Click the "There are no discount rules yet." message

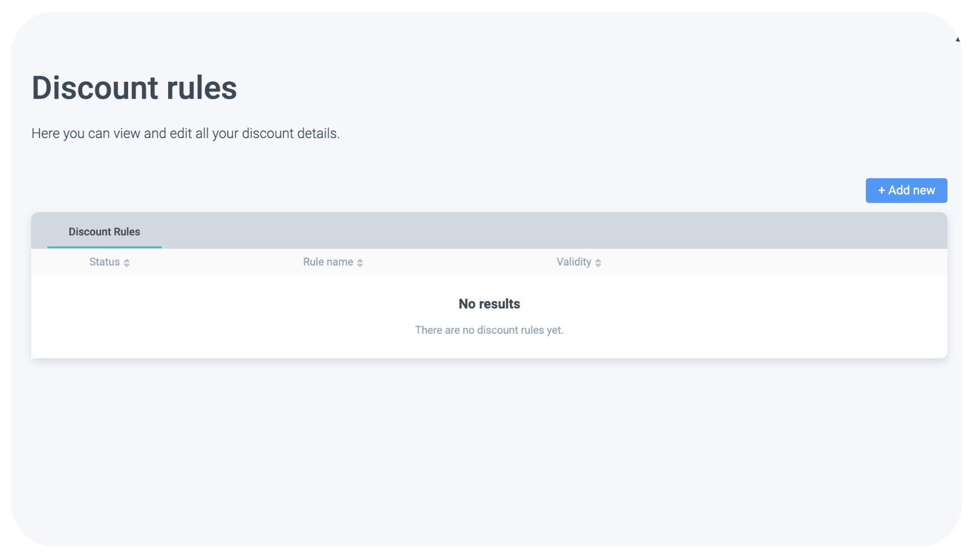pos(489,330)
